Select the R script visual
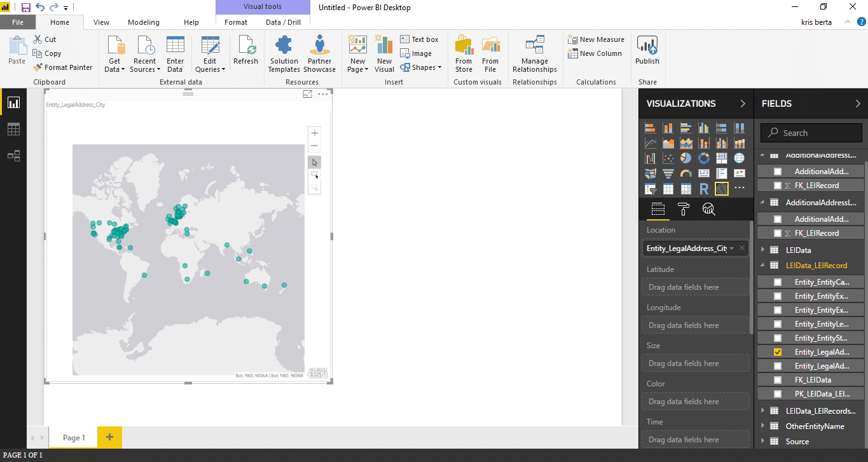The width and height of the screenshot is (868, 462). [704, 189]
